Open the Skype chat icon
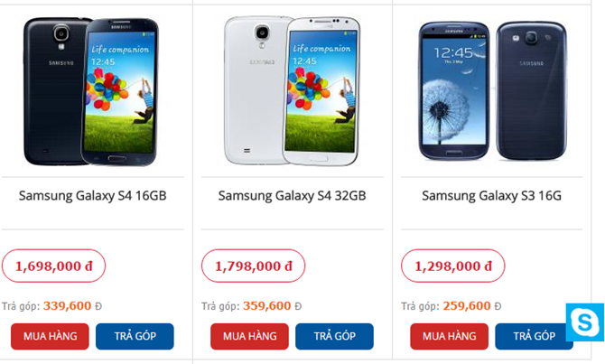605x364 pixels. coord(585,322)
